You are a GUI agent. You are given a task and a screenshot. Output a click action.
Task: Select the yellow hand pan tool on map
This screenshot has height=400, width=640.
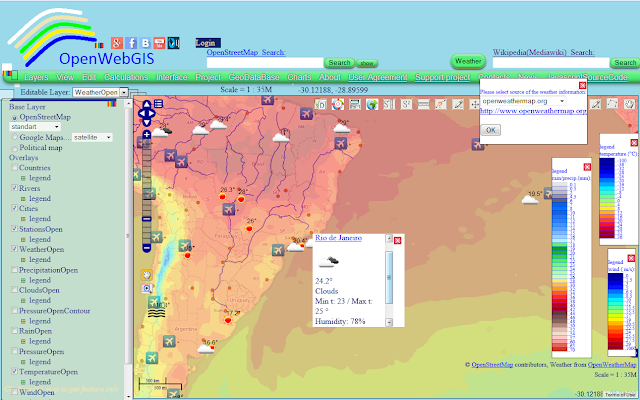147,275
